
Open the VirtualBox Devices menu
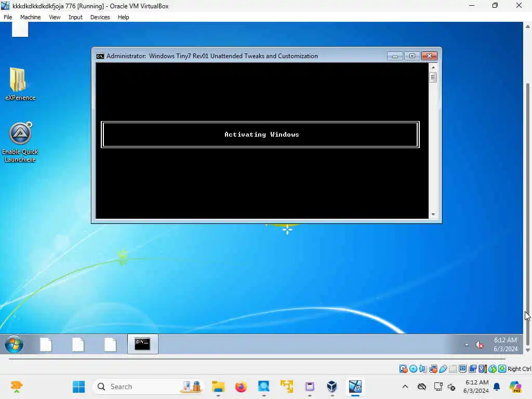(x=100, y=17)
